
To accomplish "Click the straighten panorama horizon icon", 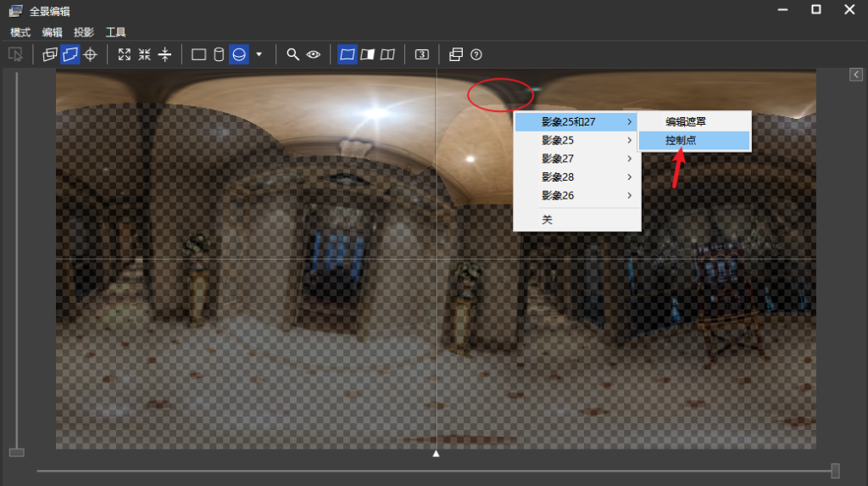I will tap(165, 54).
